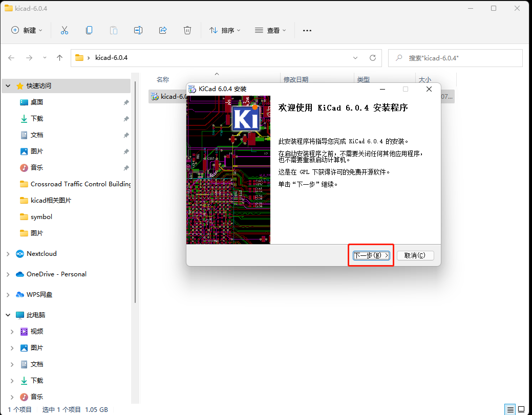Expand OneDrive - Personal node
Screen dimensions: 532x415
(x=8, y=274)
